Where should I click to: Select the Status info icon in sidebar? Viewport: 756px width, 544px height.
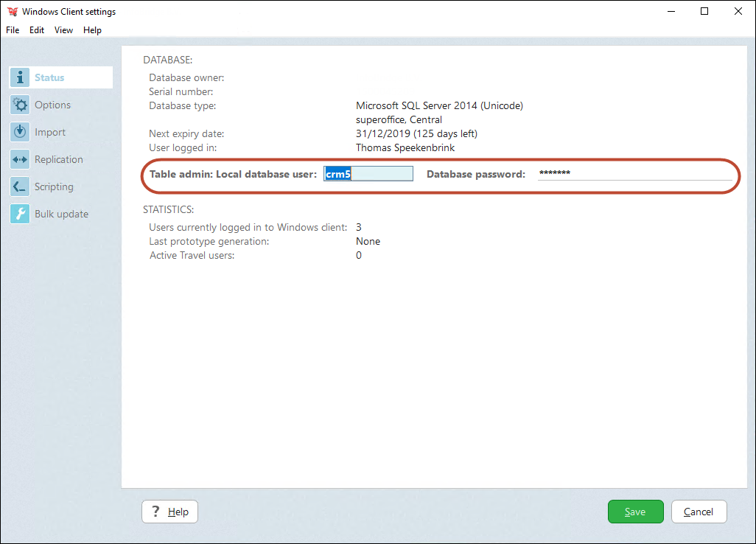tap(20, 77)
